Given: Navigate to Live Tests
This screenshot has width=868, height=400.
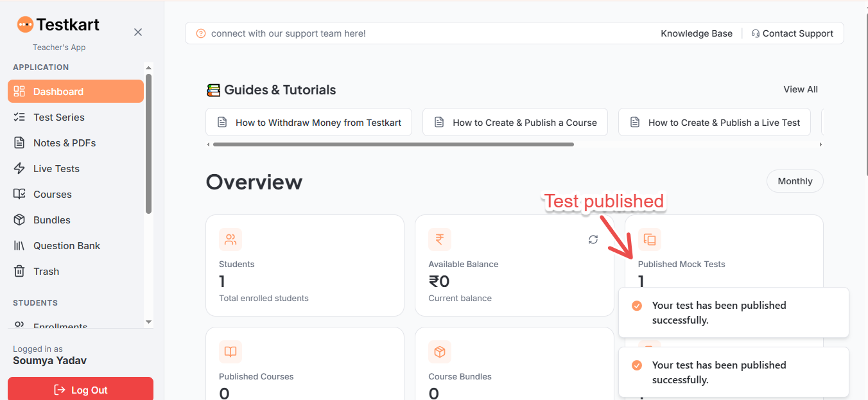Looking at the screenshot, I should (76, 168).
